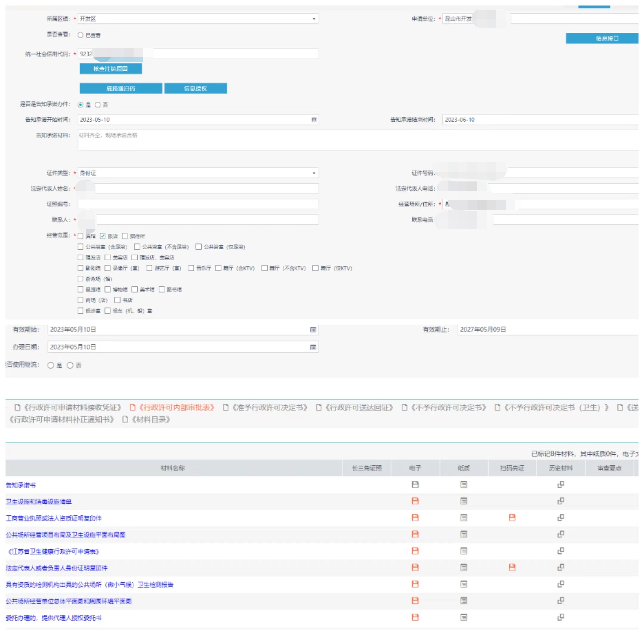The height and width of the screenshot is (644, 644).
Task: Click 电子 icon for 委托办理的 授权委托书 row
Action: [x=415, y=617]
